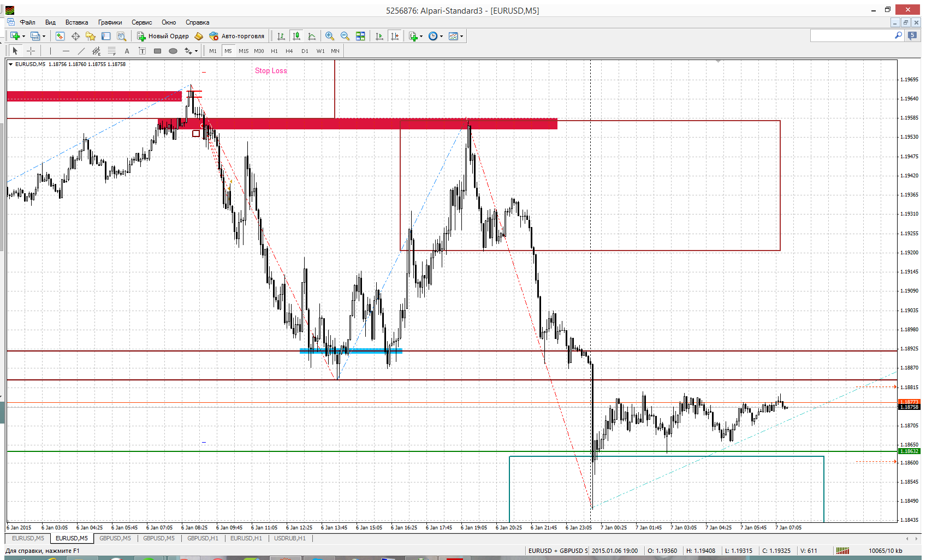Switch chart to Bar Chart view
Image resolution: width=926 pixels, height=560 pixels.
pyautogui.click(x=281, y=36)
